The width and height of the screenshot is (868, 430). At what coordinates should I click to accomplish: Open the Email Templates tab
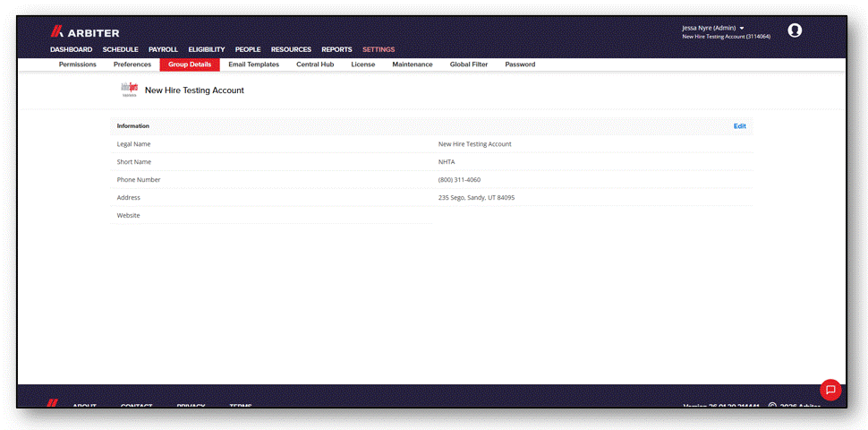[x=253, y=64]
